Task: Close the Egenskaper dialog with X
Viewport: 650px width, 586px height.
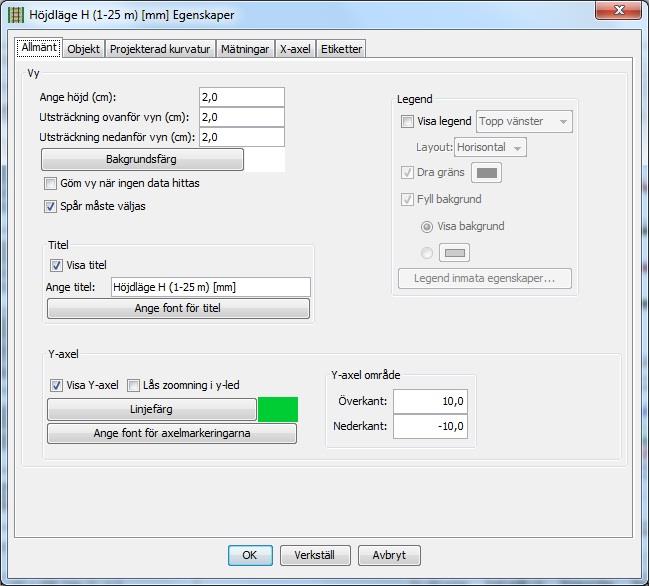Action: 618,10
